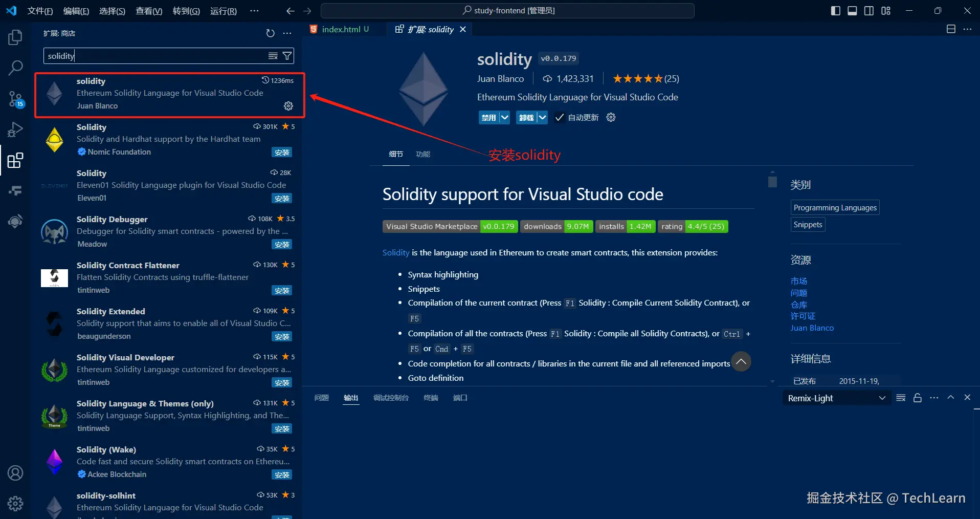Clear the output panel
The width and height of the screenshot is (980, 519).
click(x=901, y=398)
